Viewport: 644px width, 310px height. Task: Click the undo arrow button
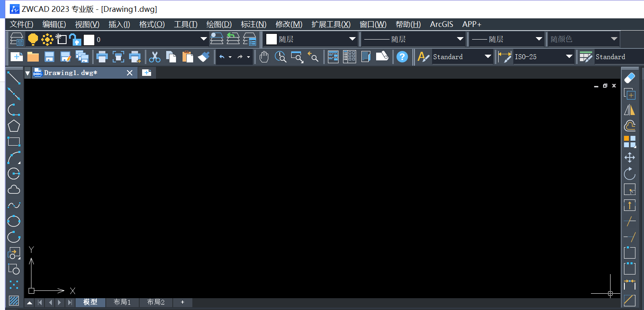(x=222, y=57)
